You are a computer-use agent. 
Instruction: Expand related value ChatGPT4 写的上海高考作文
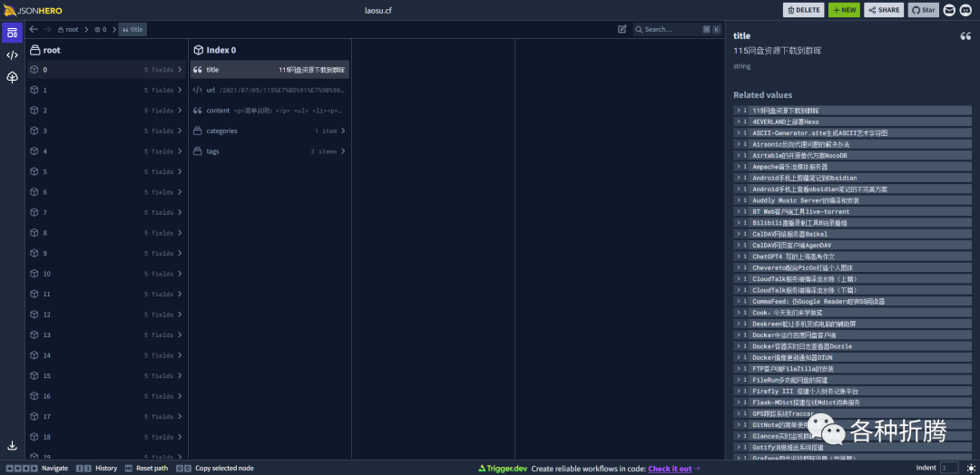click(x=738, y=257)
